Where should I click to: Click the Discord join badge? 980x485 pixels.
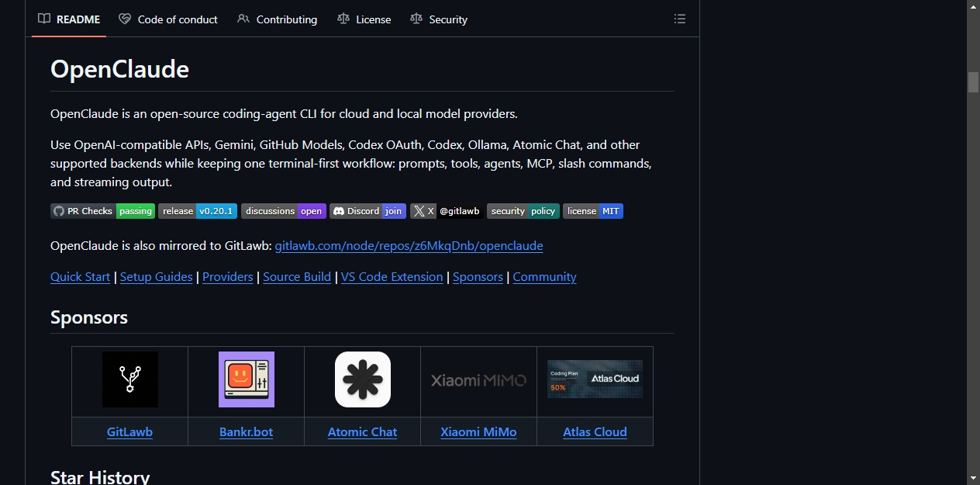(x=368, y=211)
